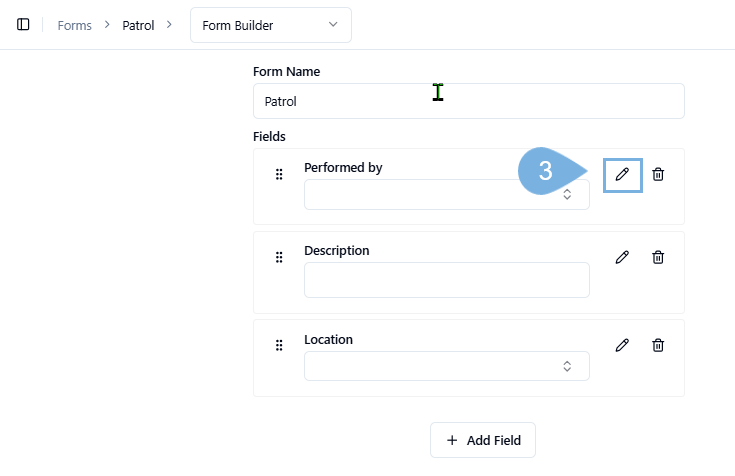Expand the Location select box

pyautogui.click(x=446, y=366)
